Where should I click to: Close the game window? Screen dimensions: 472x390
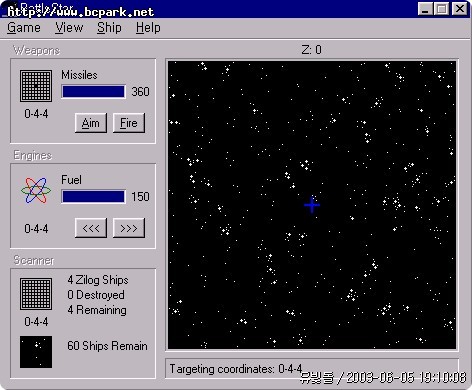[x=460, y=9]
